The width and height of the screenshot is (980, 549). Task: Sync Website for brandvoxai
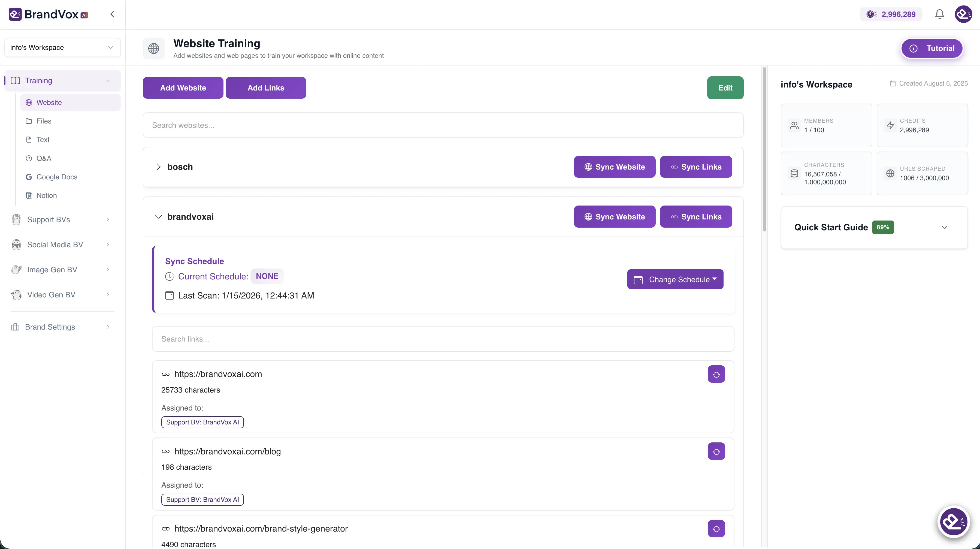click(614, 217)
